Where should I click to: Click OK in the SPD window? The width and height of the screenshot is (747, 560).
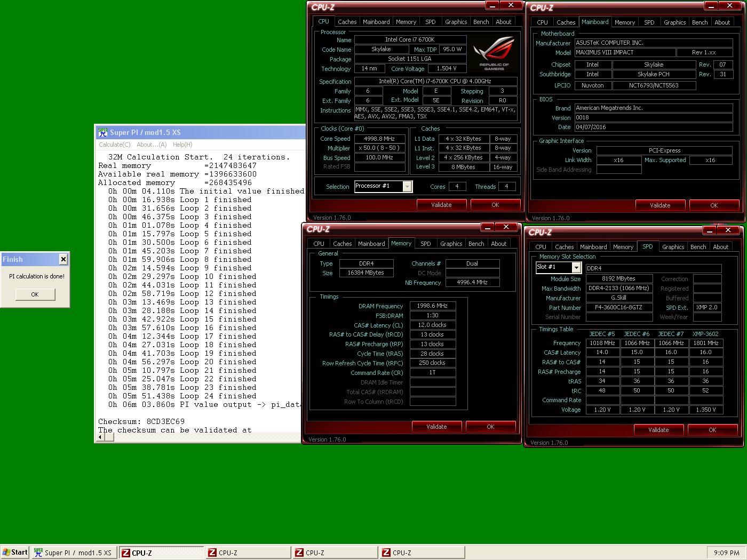click(x=712, y=430)
